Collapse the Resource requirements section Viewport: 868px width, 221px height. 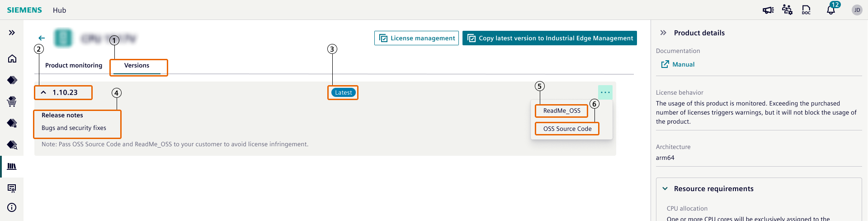pyautogui.click(x=665, y=189)
